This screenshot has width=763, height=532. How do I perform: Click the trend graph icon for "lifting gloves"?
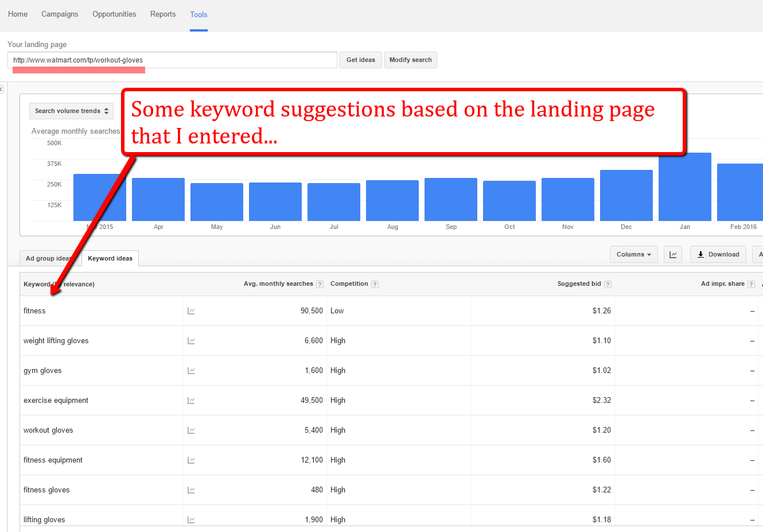(x=191, y=519)
